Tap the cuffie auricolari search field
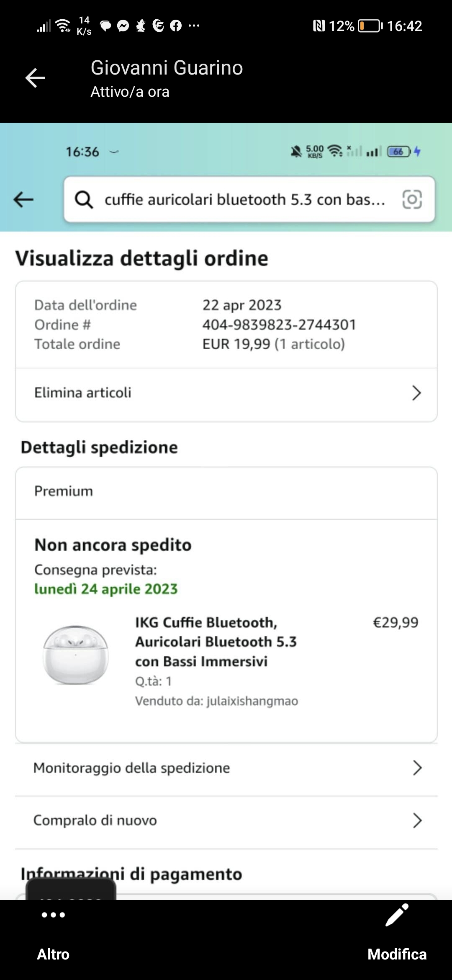The image size is (452, 980). (x=245, y=200)
